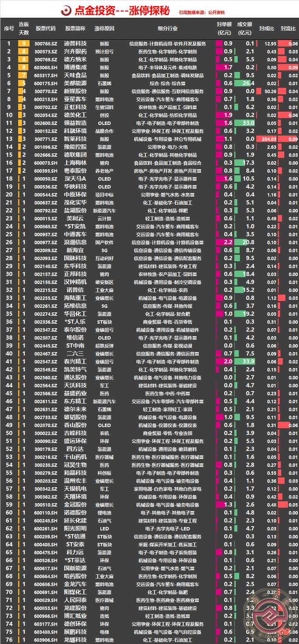The height and width of the screenshot is (644, 299).
Task: Click stock name 天沃科技
Action: click(x=75, y=385)
